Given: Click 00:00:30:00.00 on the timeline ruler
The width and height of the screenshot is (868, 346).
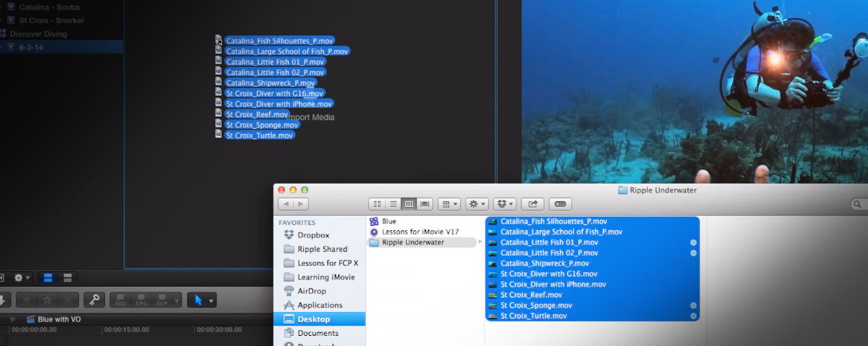Looking at the screenshot, I should [x=218, y=329].
